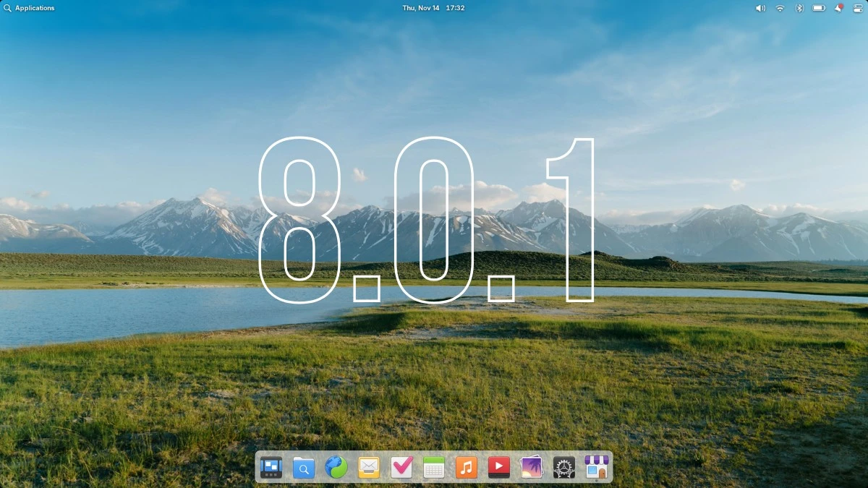Screen dimensions: 868x488
Task: Open the Applications menu
Action: click(x=29, y=8)
